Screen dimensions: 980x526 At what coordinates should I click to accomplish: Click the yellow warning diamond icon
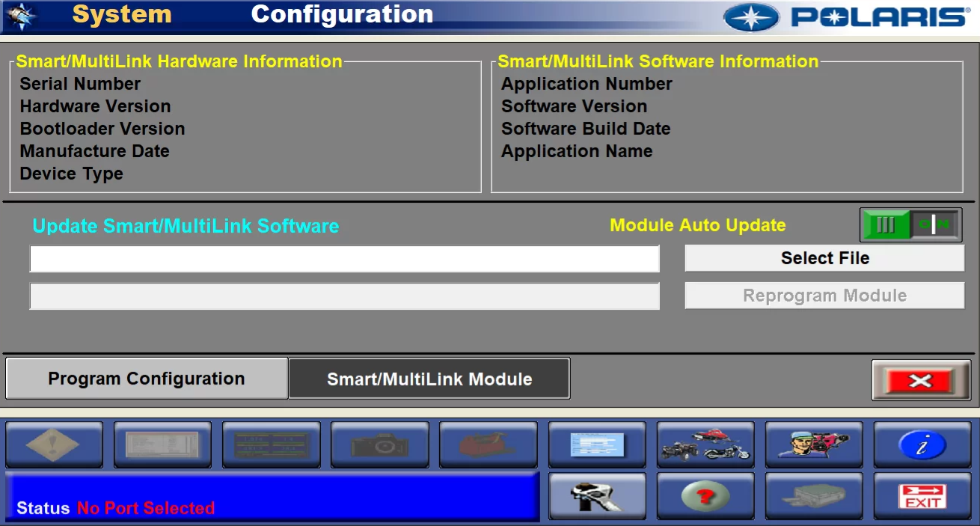pyautogui.click(x=54, y=444)
